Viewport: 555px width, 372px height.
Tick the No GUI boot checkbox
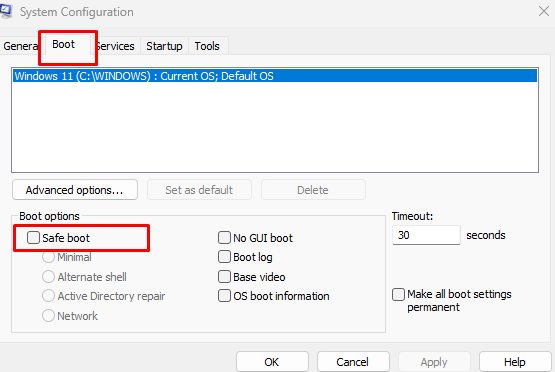click(x=224, y=237)
